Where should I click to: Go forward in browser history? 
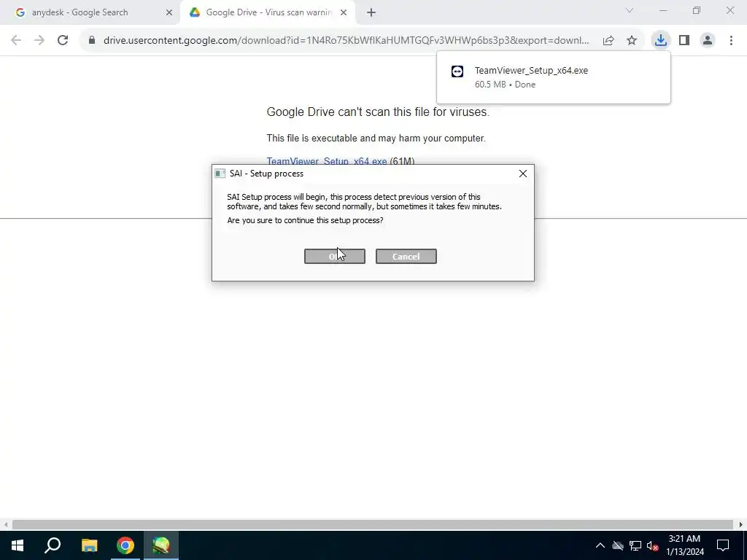point(39,41)
